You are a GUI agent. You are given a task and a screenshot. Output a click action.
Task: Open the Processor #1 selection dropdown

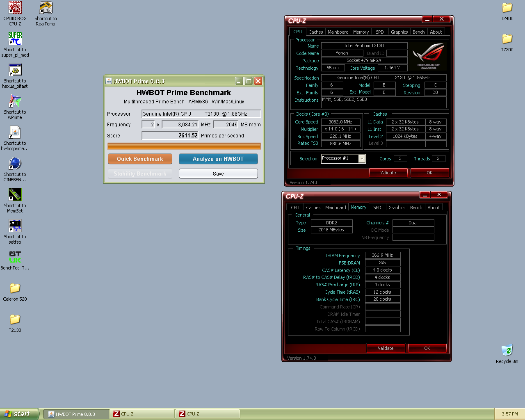[362, 158]
